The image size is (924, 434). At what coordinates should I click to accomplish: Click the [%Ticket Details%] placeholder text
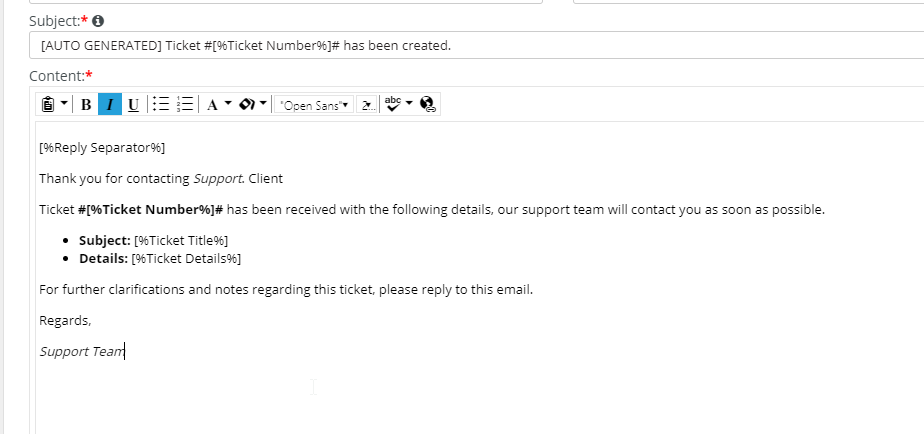[x=186, y=258]
